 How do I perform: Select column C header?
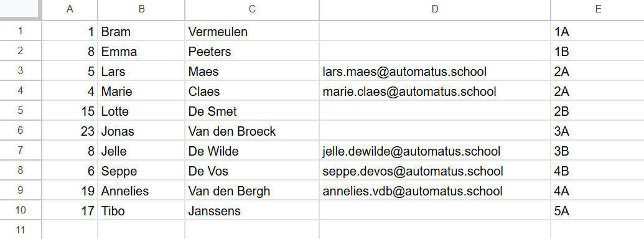pos(252,9)
